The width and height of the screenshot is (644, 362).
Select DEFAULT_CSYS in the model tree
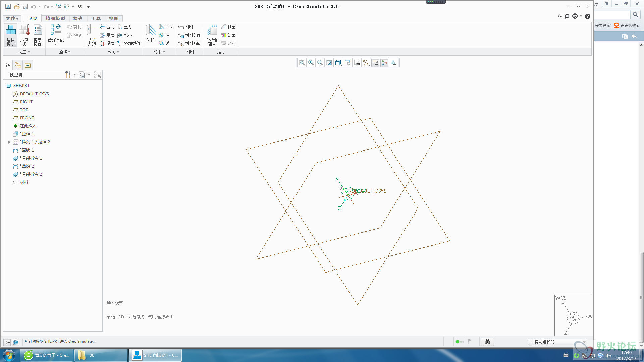31,94
